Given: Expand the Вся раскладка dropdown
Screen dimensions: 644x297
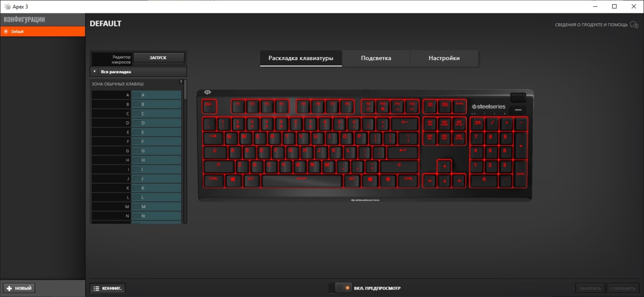Looking at the screenshot, I should (139, 72).
